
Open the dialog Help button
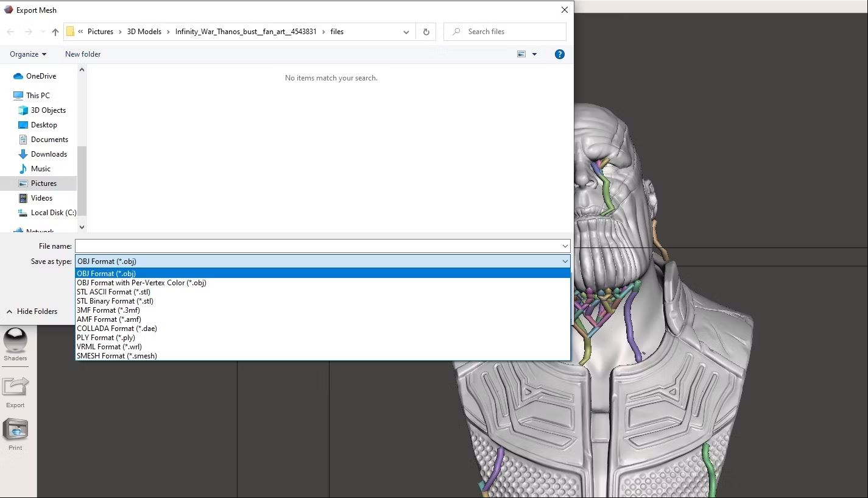point(560,54)
